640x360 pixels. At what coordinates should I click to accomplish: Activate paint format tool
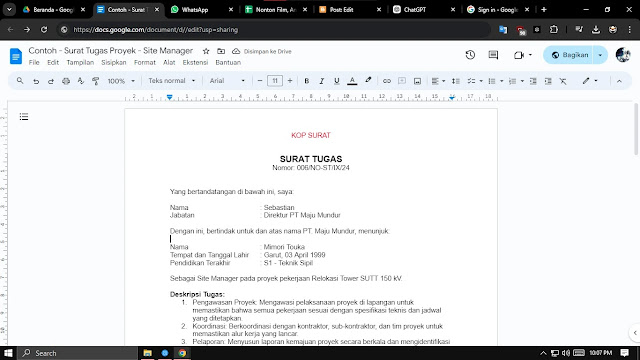(x=96, y=81)
